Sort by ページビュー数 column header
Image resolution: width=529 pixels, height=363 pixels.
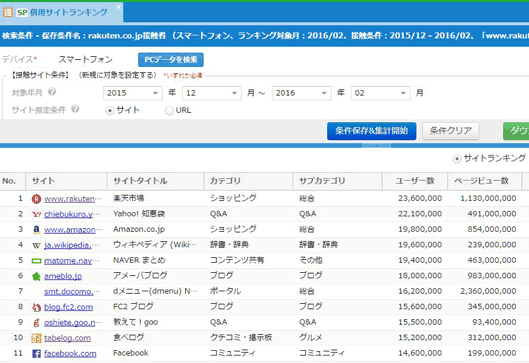(x=484, y=182)
